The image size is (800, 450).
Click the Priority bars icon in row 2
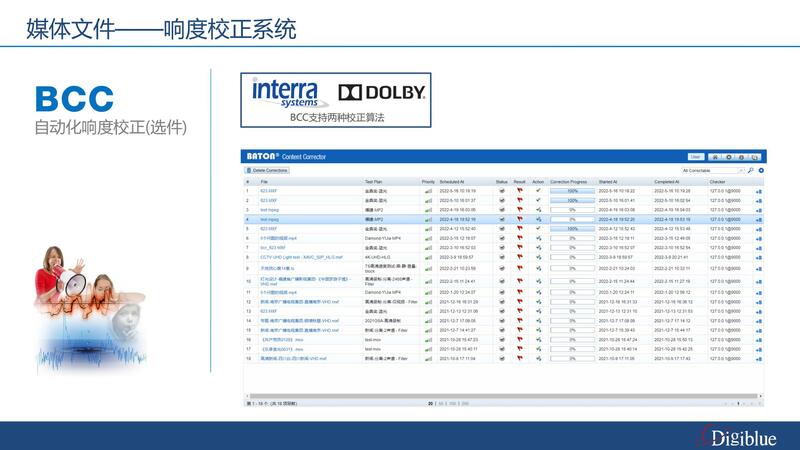coord(428,200)
